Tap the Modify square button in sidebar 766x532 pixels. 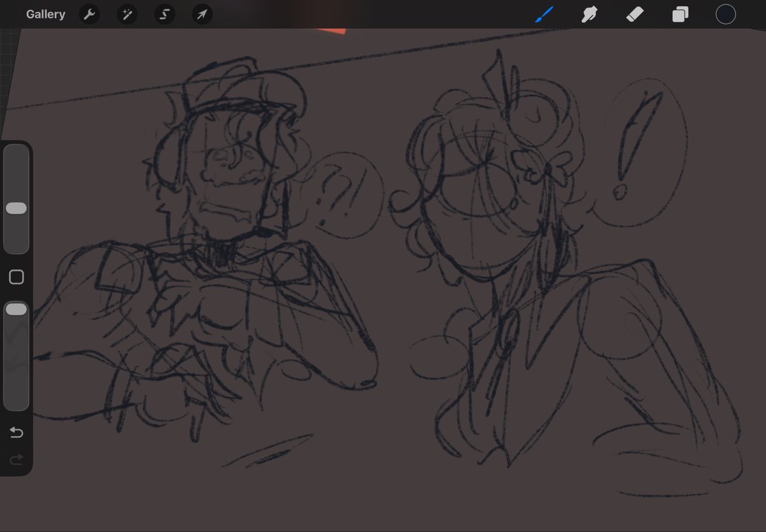pyautogui.click(x=17, y=277)
